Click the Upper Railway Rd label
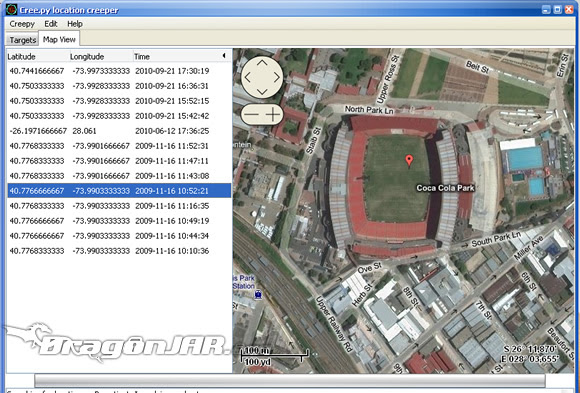This screenshot has width=580, height=393. pos(334,324)
